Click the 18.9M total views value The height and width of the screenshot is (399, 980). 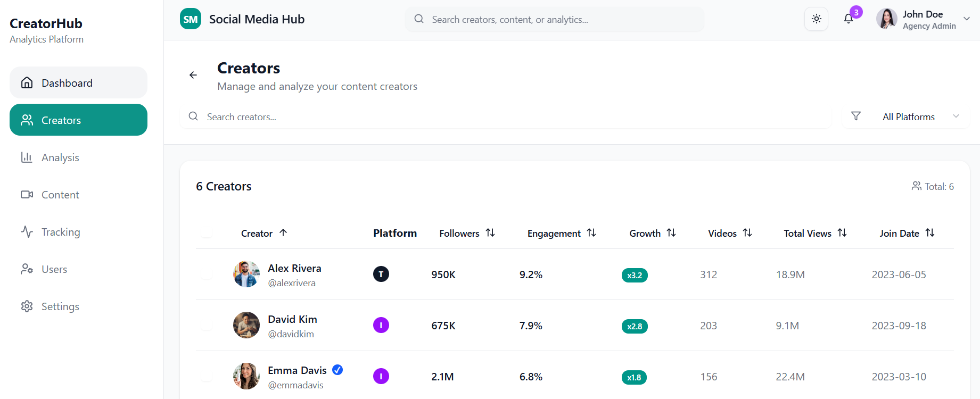[790, 275]
